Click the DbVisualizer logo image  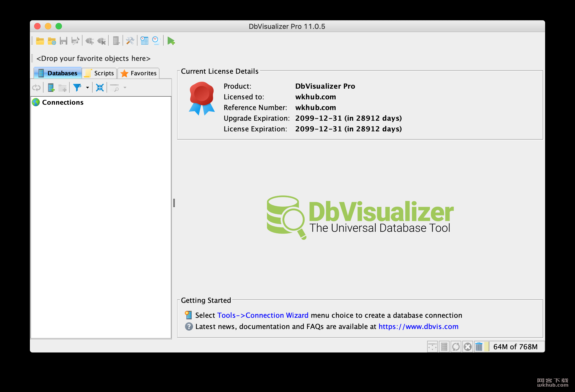pos(360,217)
